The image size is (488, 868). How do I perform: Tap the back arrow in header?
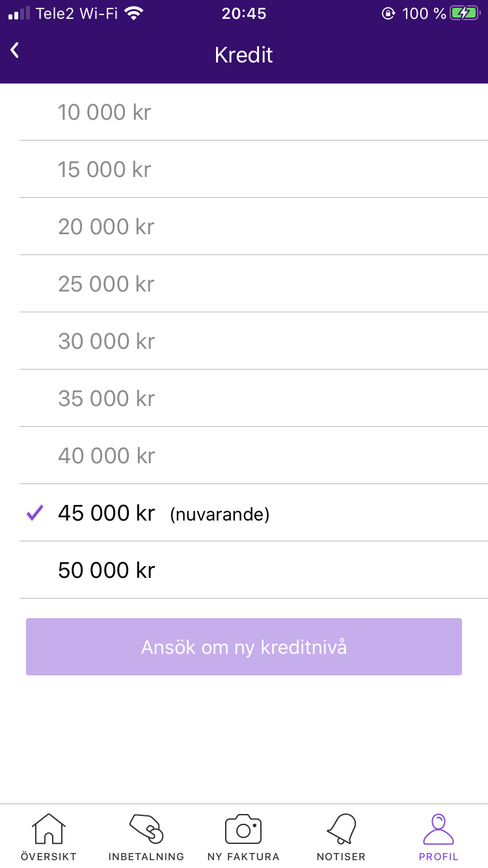[15, 51]
